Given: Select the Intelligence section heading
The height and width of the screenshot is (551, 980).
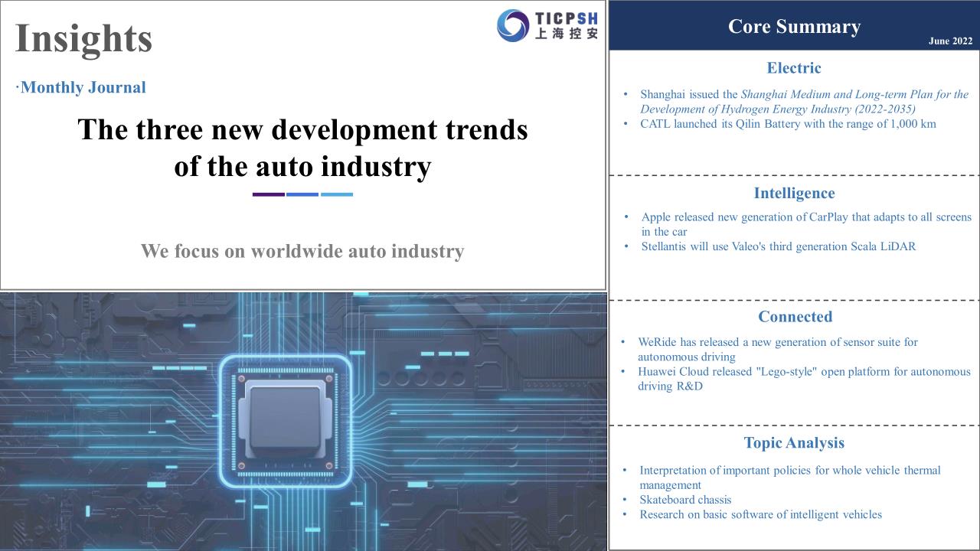Looking at the screenshot, I should pos(794,193).
